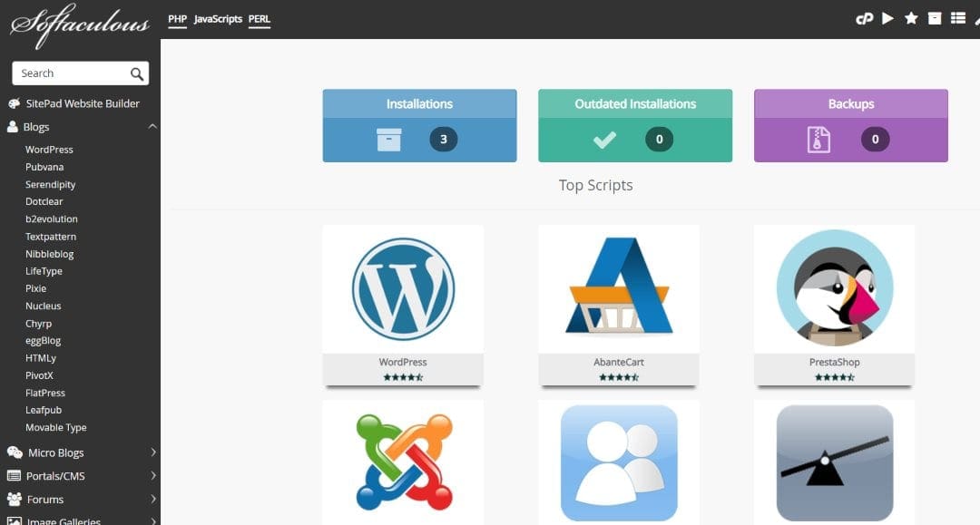This screenshot has height=525, width=980.
Task: Open the seesaw balance script logo
Action: (x=835, y=462)
